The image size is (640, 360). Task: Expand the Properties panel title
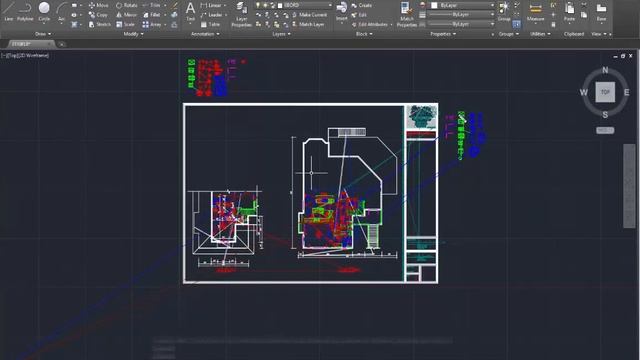[443, 34]
